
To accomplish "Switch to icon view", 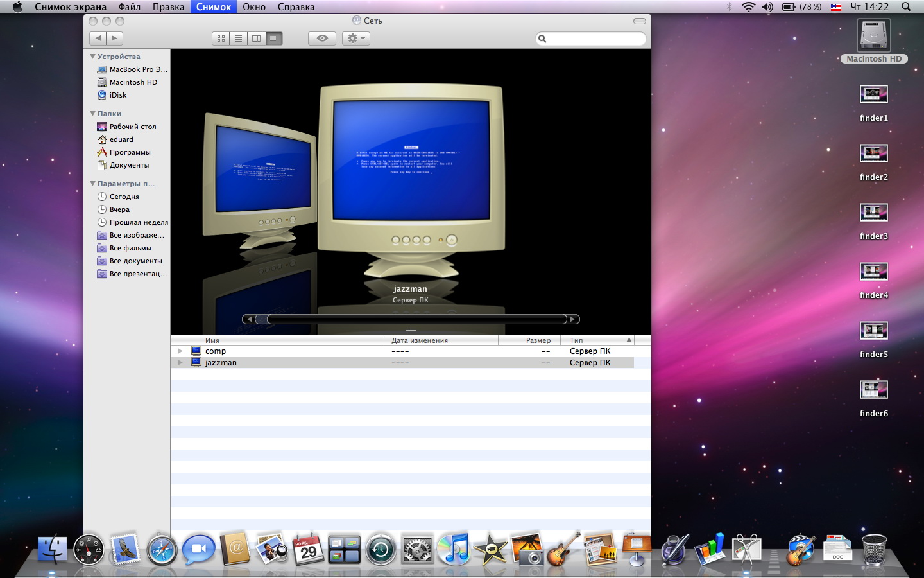I will [x=221, y=39].
